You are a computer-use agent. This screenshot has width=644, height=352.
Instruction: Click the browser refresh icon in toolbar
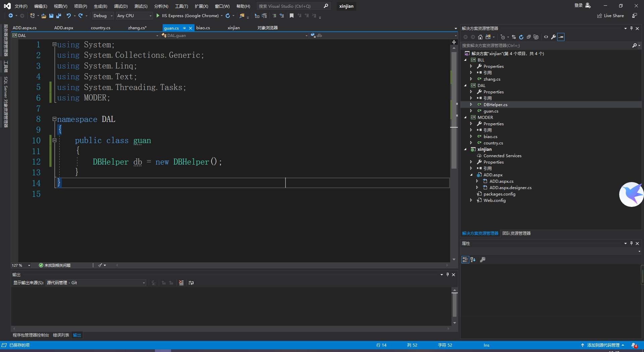[x=228, y=16]
